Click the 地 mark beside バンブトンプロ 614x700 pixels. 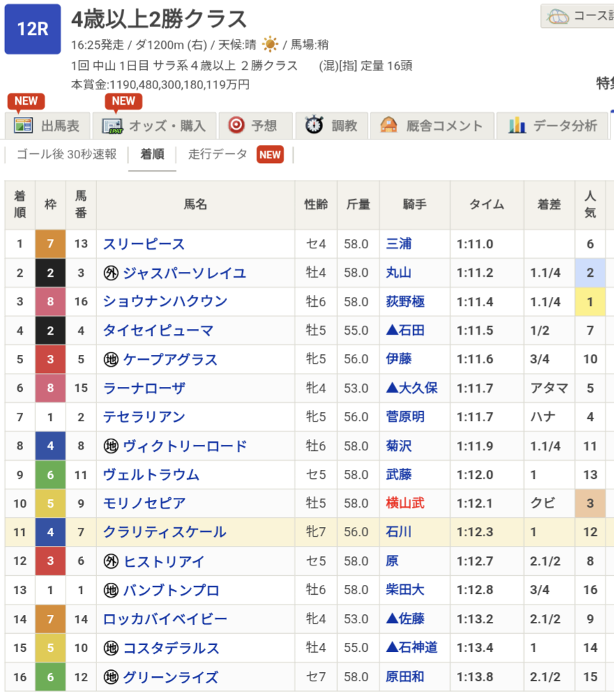tap(111, 590)
